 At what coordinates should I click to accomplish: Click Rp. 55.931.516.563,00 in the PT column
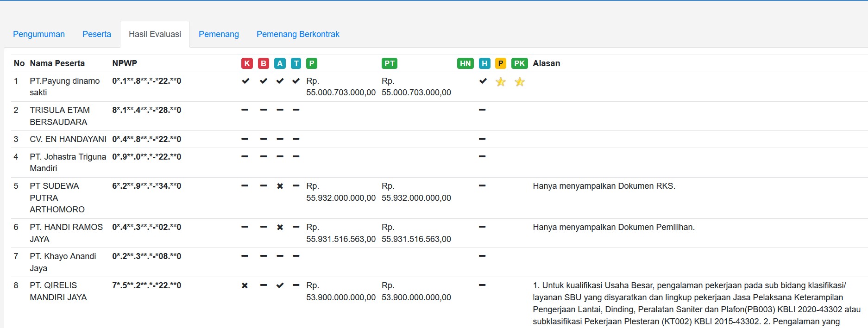416,233
